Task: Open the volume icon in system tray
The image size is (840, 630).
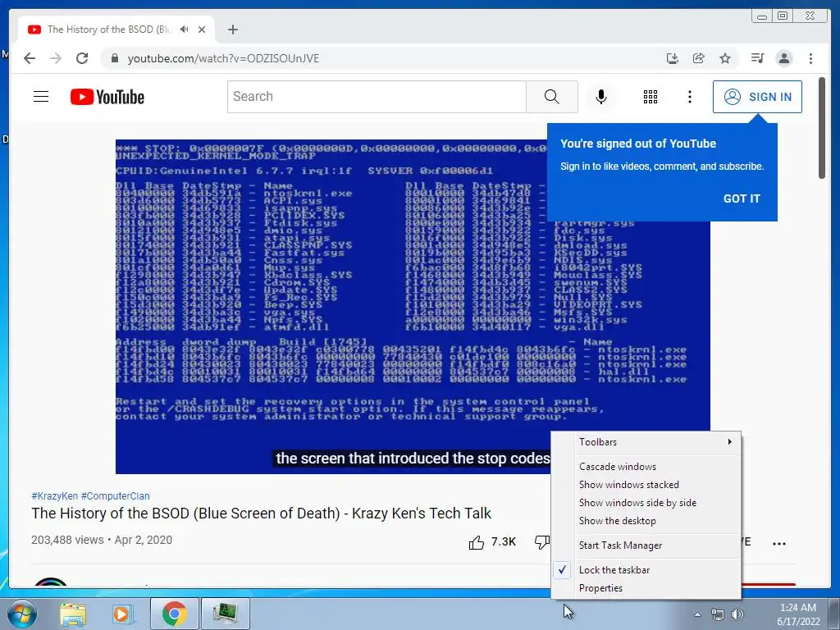Action: pos(737,614)
